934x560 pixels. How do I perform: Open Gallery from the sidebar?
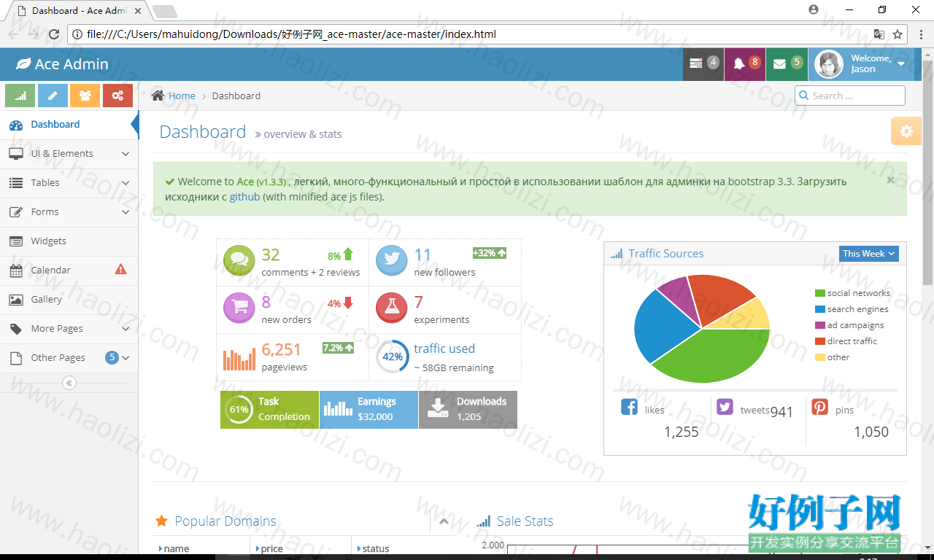coord(69,300)
